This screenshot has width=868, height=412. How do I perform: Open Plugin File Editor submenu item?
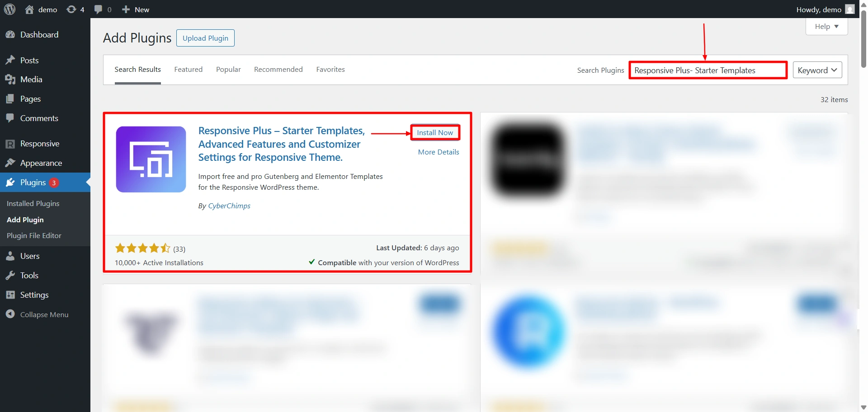click(x=34, y=235)
